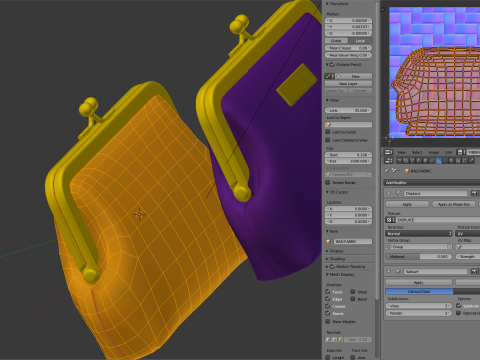Click the Displace modifier type icon

(398, 193)
